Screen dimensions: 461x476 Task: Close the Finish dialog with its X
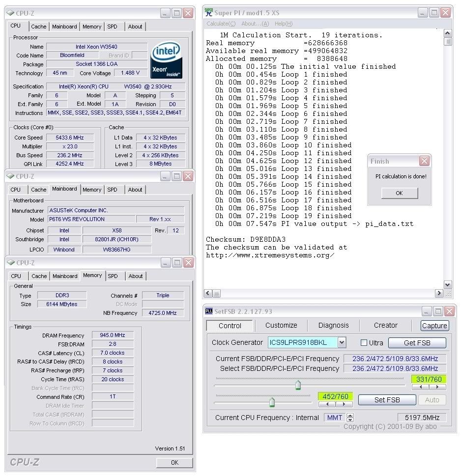click(424, 161)
